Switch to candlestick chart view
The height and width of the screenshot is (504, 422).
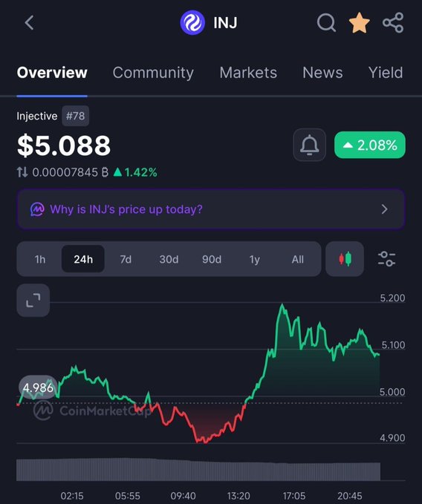tap(345, 259)
